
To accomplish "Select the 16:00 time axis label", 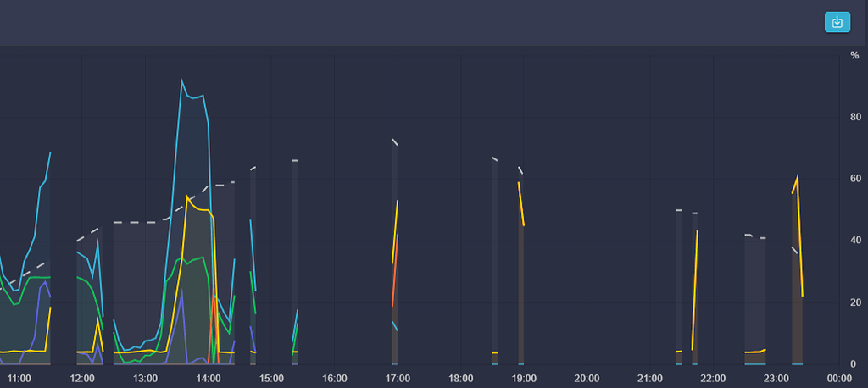I will coord(335,378).
